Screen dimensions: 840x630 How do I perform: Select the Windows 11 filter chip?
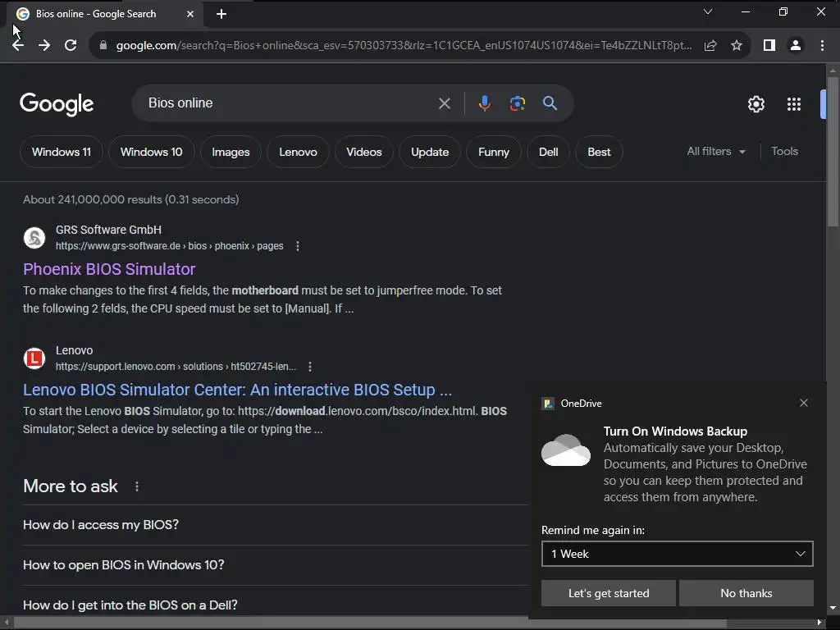point(61,152)
